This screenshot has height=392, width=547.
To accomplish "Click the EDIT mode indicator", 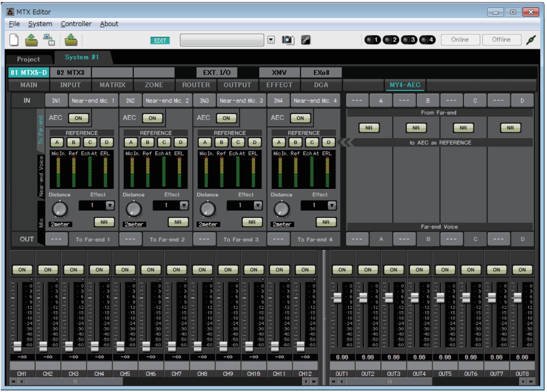I will tap(160, 40).
